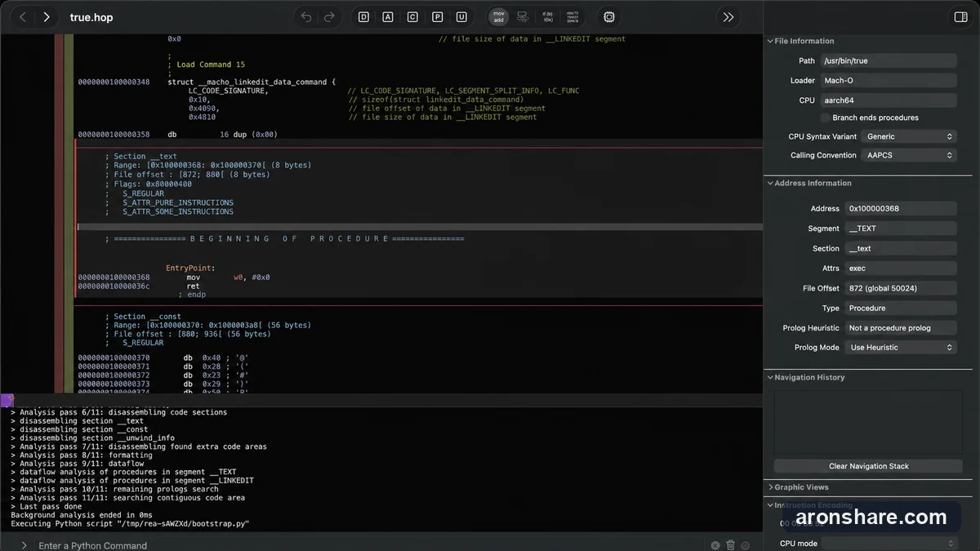This screenshot has height=551, width=980.
Task: Click the Clear Navigation Stack button
Action: 868,466
